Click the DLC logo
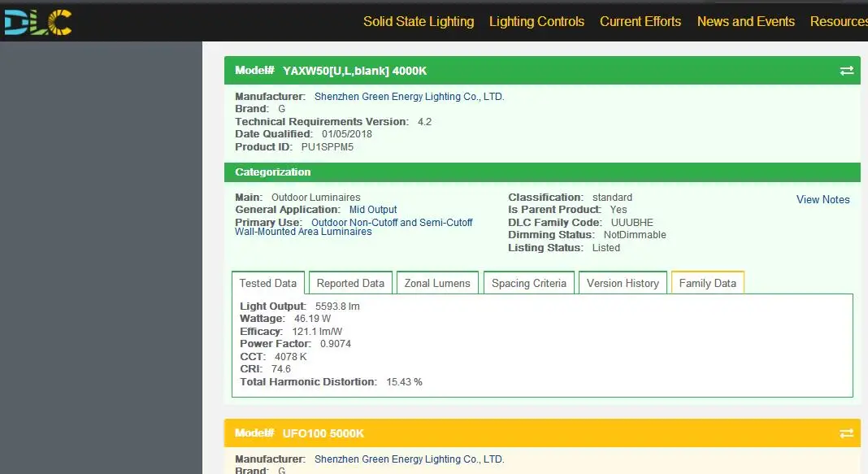This screenshot has width=868, height=474. click(37, 23)
